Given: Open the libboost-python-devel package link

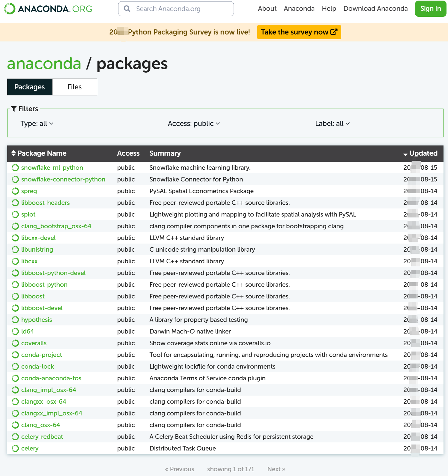Looking at the screenshot, I should tap(53, 273).
